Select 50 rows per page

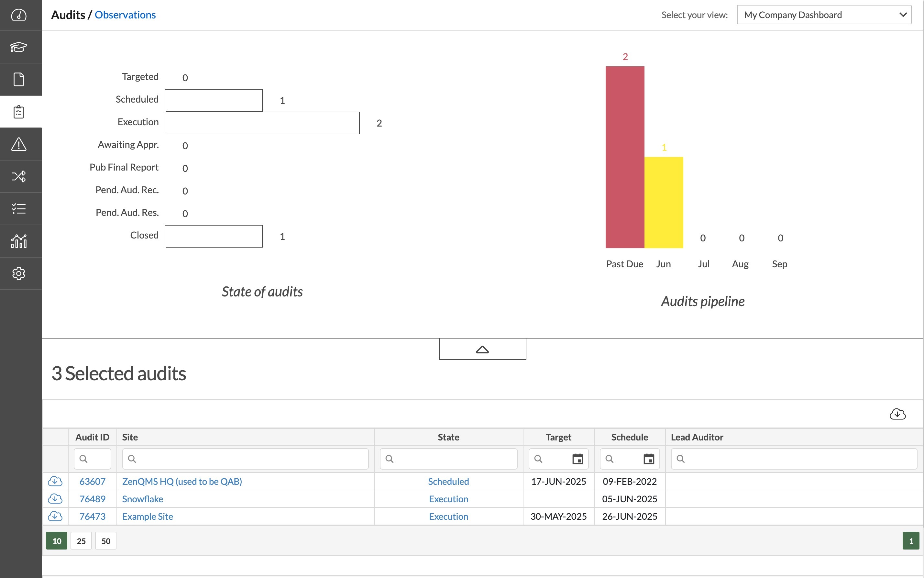[x=105, y=540]
